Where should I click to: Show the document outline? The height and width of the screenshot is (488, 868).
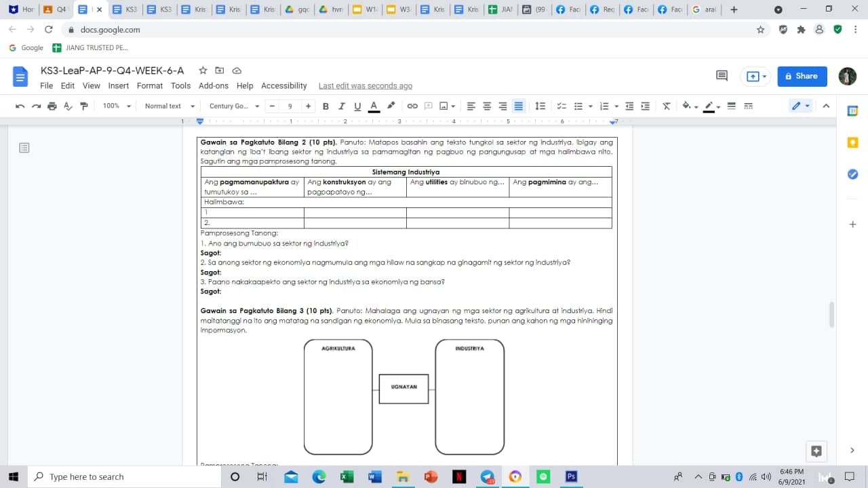point(24,148)
